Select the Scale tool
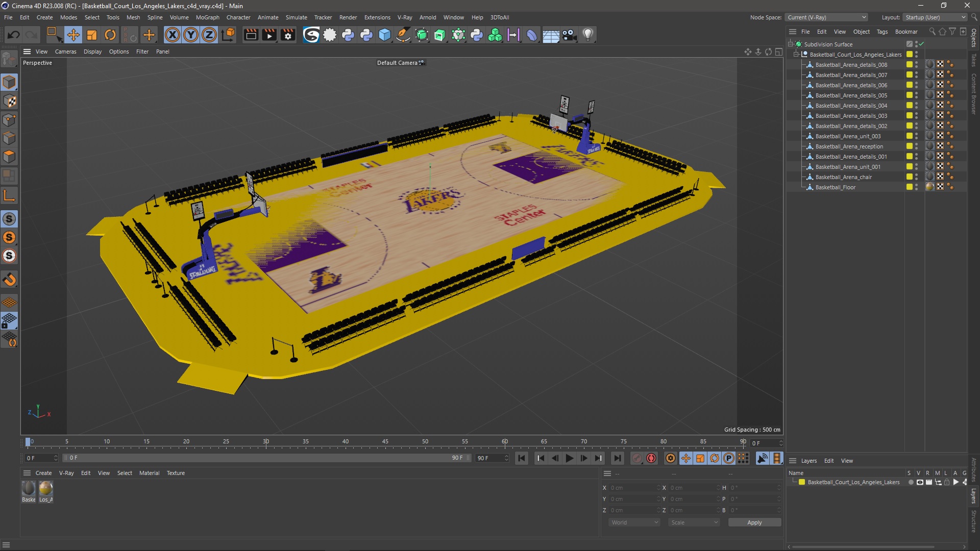The width and height of the screenshot is (980, 551). point(92,35)
